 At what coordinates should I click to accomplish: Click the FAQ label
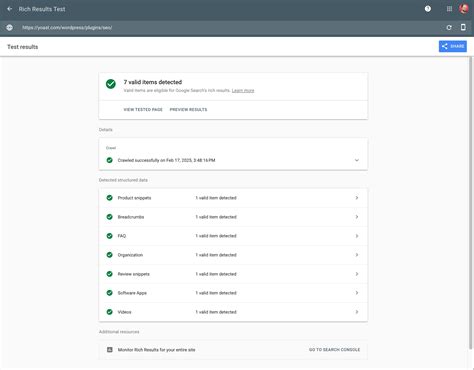(x=122, y=236)
